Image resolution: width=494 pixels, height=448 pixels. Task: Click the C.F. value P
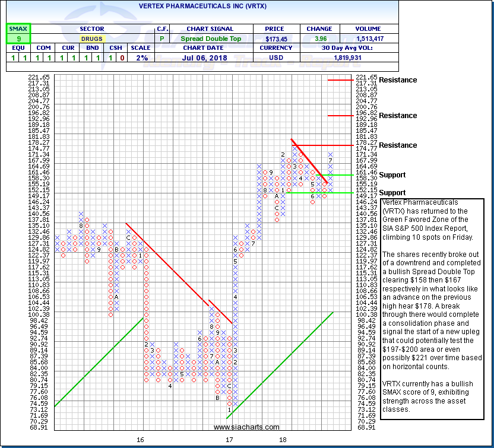(162, 39)
